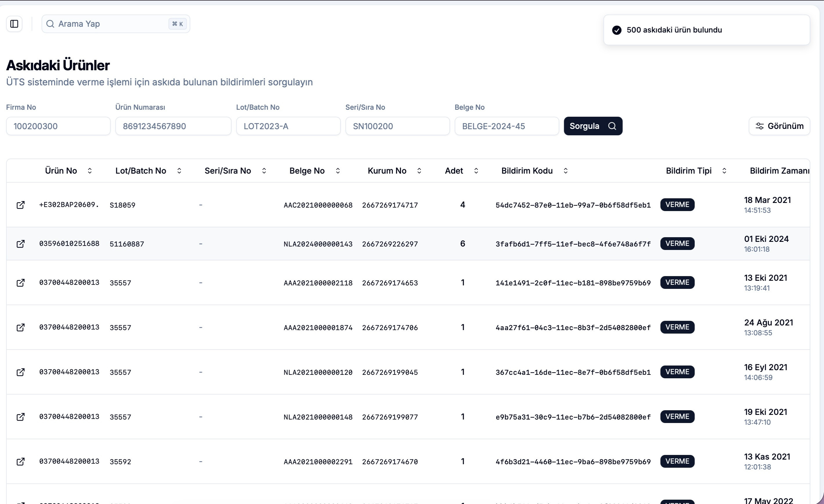Select institution number 2667269199045

tap(390, 372)
